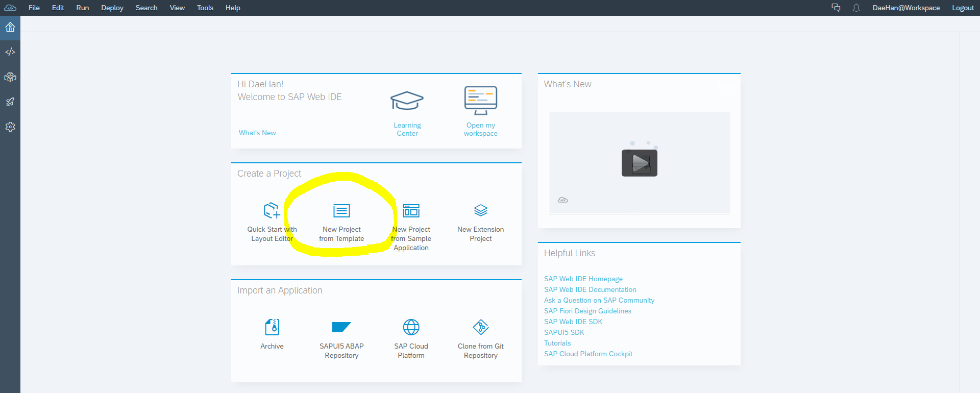This screenshot has width=980, height=393.
Task: Click the video thumbnail area in What's New
Action: [x=640, y=163]
